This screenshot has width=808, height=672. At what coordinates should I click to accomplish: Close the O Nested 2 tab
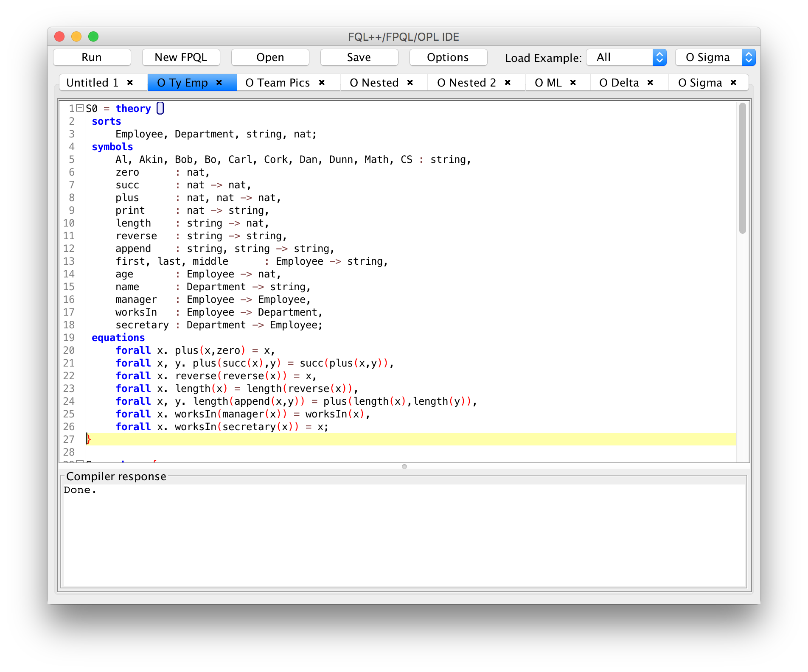(x=508, y=82)
